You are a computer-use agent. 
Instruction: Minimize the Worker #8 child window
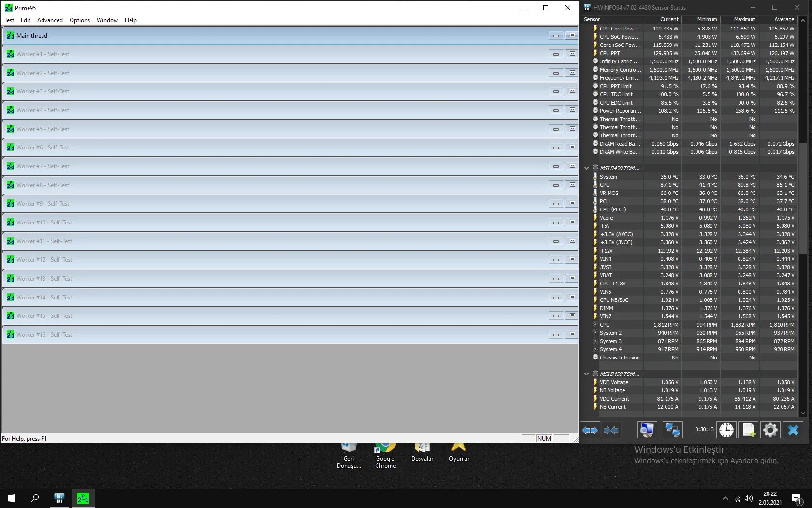pyautogui.click(x=556, y=185)
